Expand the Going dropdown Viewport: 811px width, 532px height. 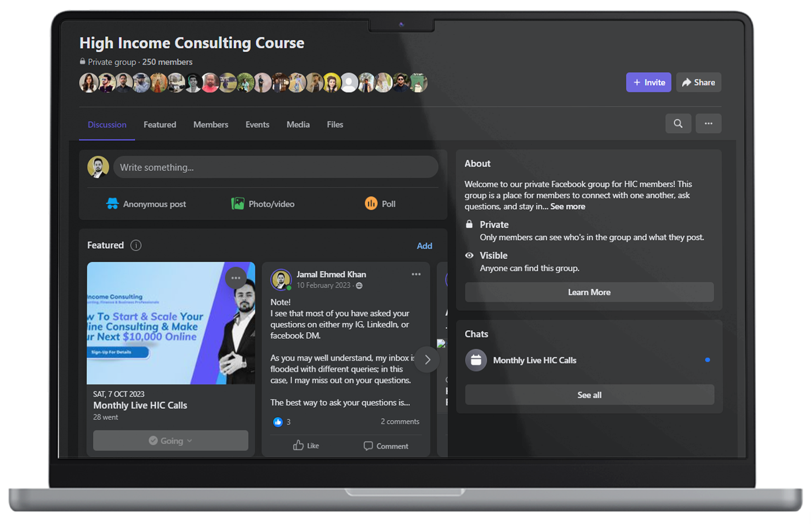pos(171,441)
